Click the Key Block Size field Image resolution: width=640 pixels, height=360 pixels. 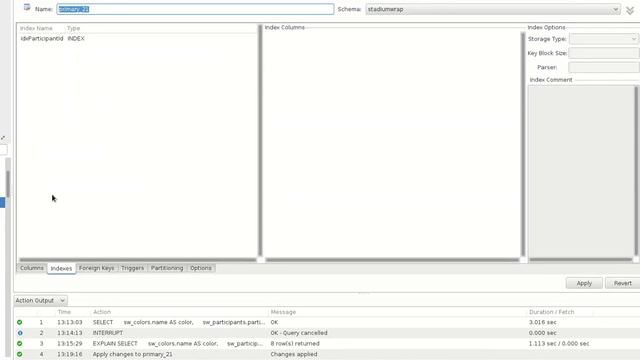(x=604, y=53)
